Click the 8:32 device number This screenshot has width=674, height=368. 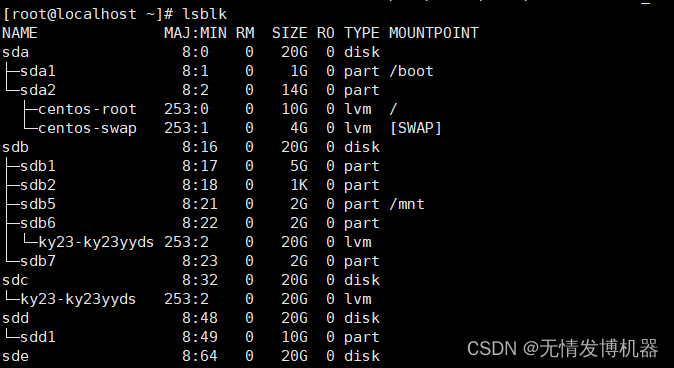[200, 280]
